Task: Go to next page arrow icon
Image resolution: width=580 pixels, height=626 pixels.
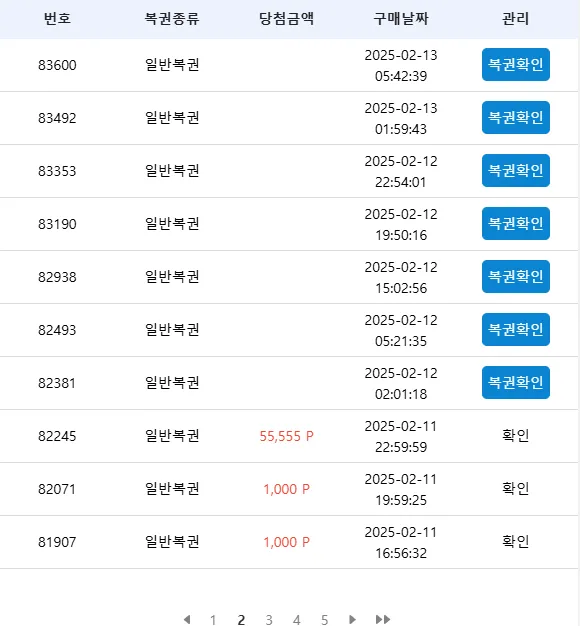Action: pyautogui.click(x=352, y=619)
